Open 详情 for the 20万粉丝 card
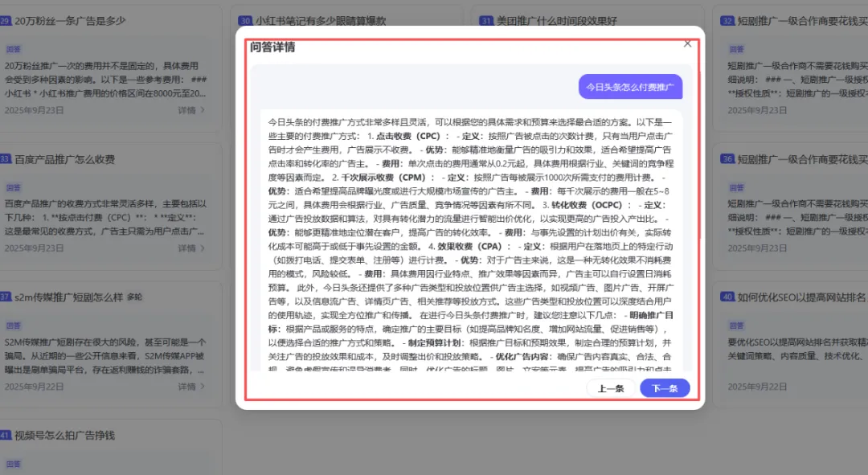This screenshot has height=475, width=868. tap(191, 110)
